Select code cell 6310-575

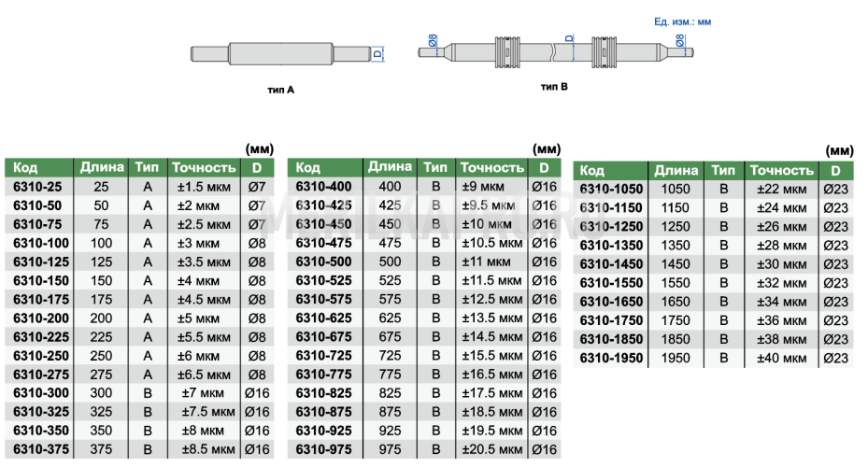pos(325,300)
